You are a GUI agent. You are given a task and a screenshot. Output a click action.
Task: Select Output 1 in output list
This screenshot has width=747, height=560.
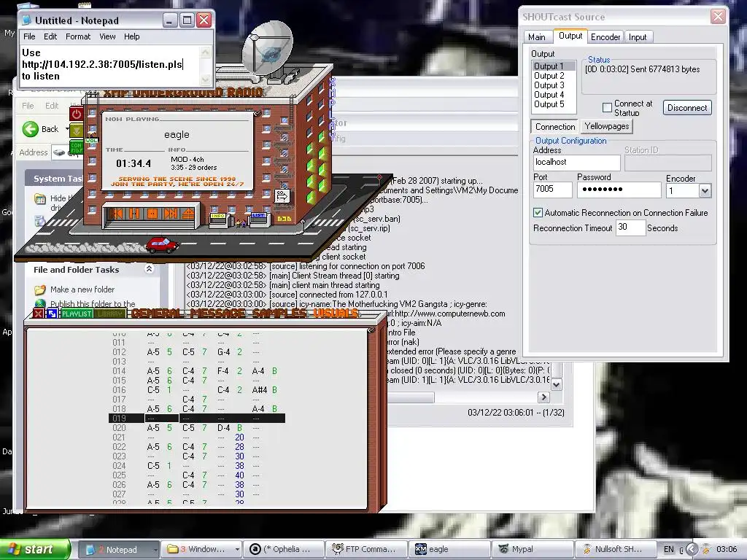coord(554,66)
